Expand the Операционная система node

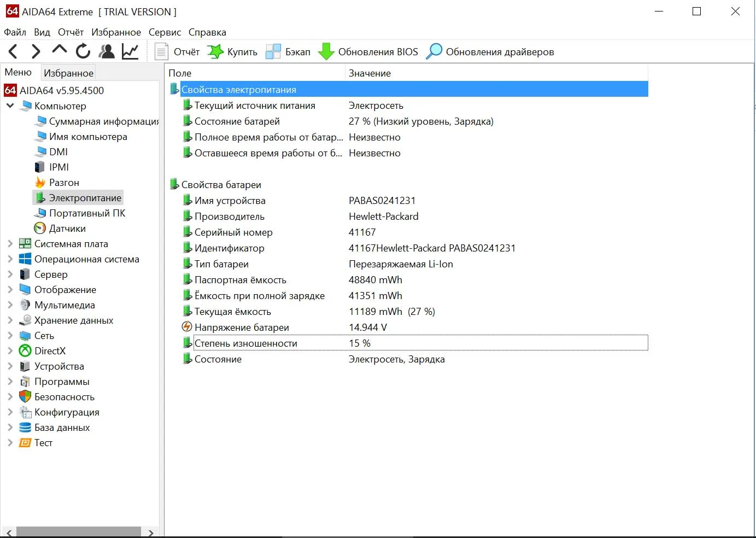10,259
